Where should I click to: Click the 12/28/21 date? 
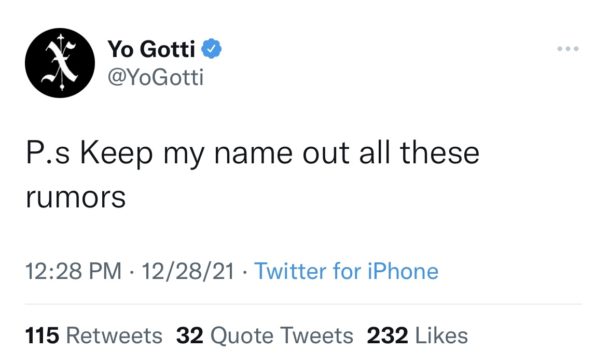pos(188,271)
